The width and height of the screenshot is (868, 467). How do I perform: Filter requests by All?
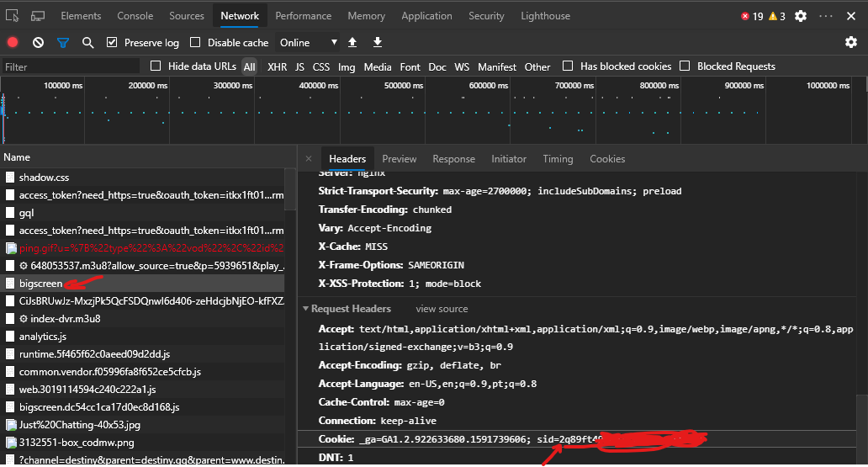(250, 66)
